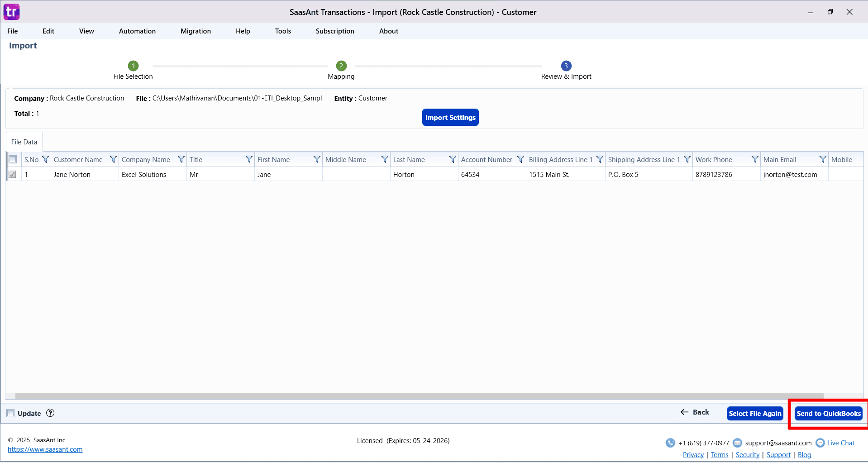Click the P.O. Box 5 shipping cell

[649, 174]
